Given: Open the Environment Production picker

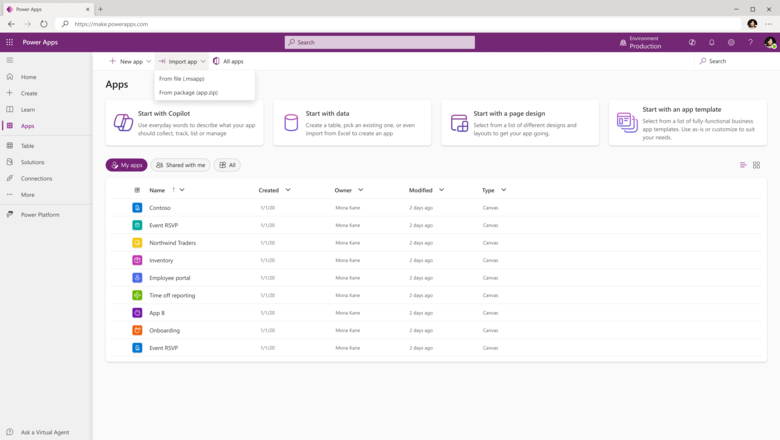Looking at the screenshot, I should tap(640, 42).
